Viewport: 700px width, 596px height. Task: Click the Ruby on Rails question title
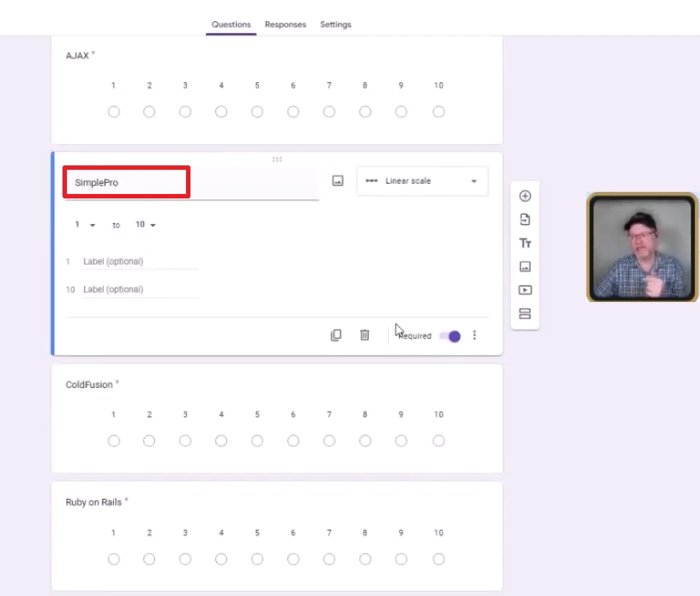pos(93,503)
